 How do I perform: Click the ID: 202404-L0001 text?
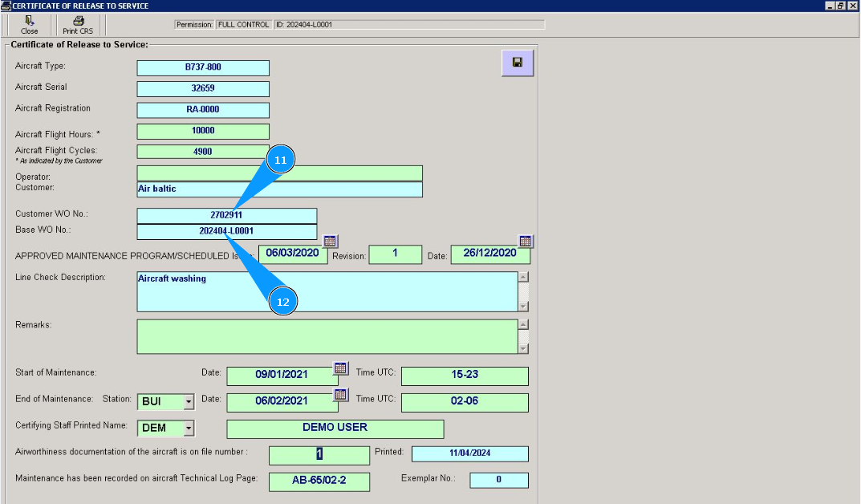coord(303,25)
